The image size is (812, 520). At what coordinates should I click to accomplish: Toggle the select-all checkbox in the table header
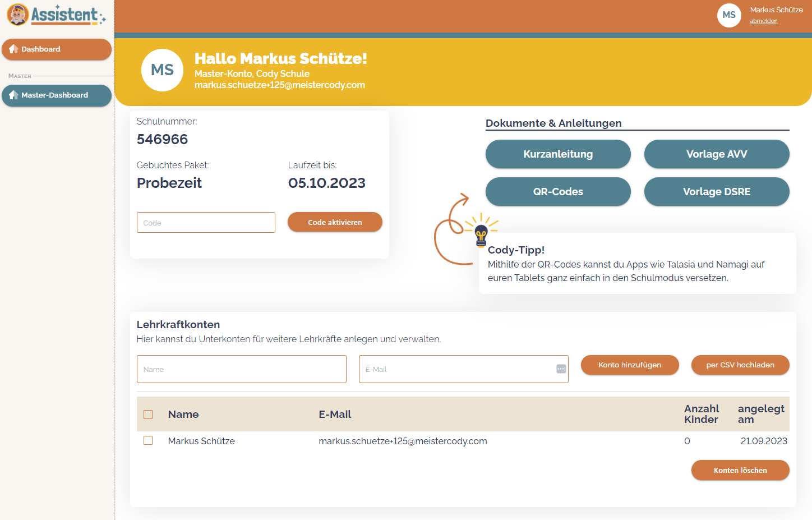pyautogui.click(x=148, y=414)
